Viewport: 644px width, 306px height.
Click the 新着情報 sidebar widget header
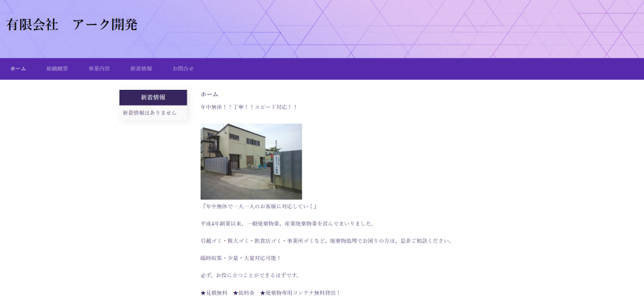(x=153, y=97)
